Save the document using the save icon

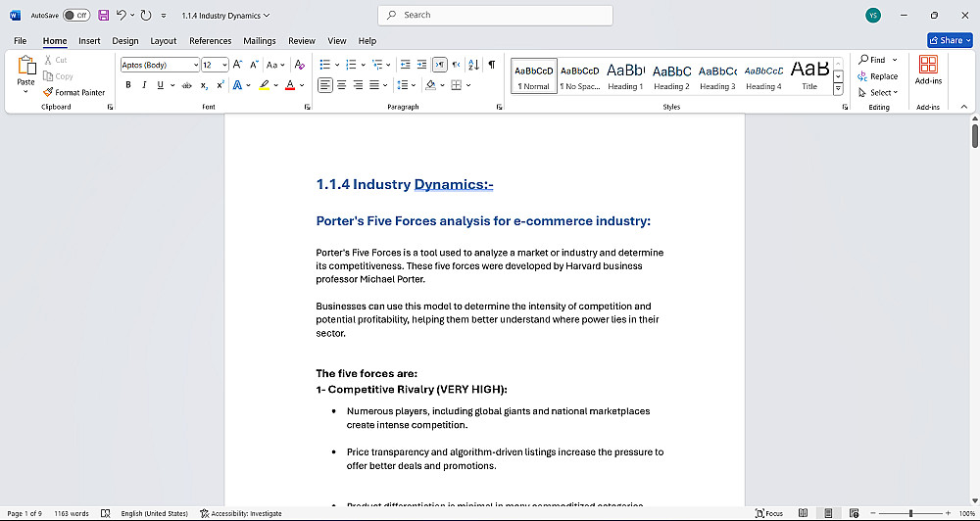click(x=103, y=16)
